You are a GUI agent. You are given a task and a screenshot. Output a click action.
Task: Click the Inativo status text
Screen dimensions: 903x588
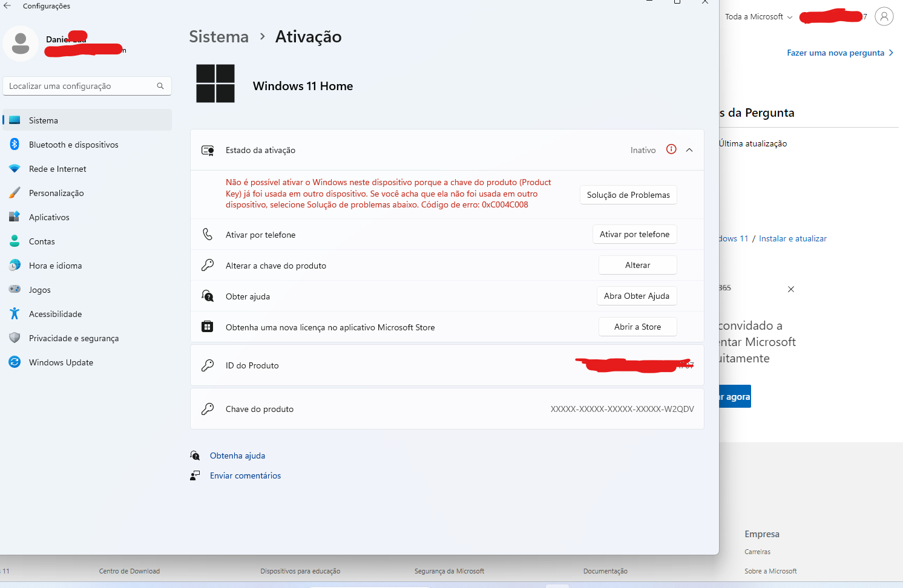(x=643, y=150)
